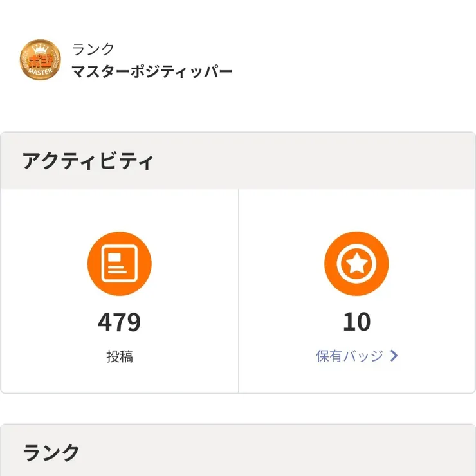Image resolution: width=476 pixels, height=476 pixels.
Task: Select the badges activity card
Action: 357,291
